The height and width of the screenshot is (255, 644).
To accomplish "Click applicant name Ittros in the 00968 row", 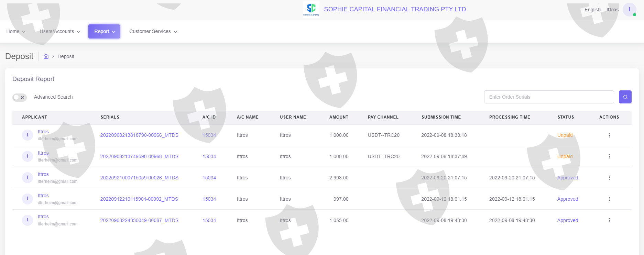I will (x=43, y=153).
